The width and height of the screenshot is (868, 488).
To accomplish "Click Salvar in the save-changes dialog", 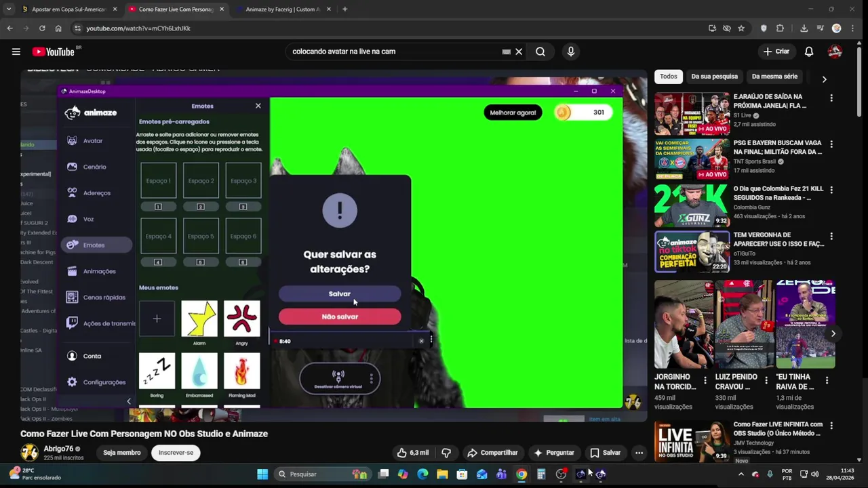I will (340, 294).
